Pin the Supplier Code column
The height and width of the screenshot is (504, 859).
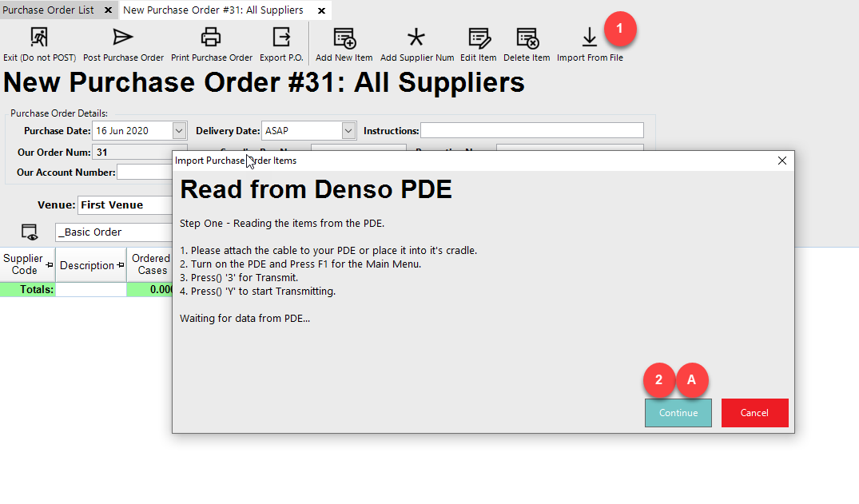[50, 265]
